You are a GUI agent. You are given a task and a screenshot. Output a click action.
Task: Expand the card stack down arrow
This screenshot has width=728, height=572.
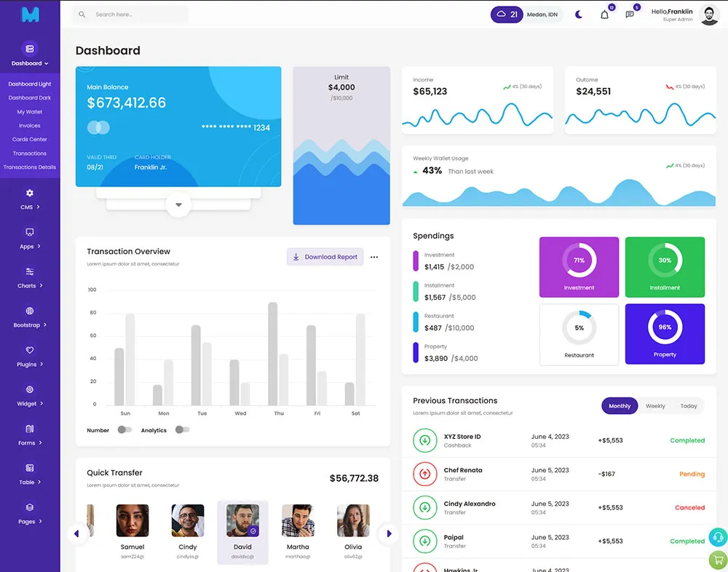(178, 204)
